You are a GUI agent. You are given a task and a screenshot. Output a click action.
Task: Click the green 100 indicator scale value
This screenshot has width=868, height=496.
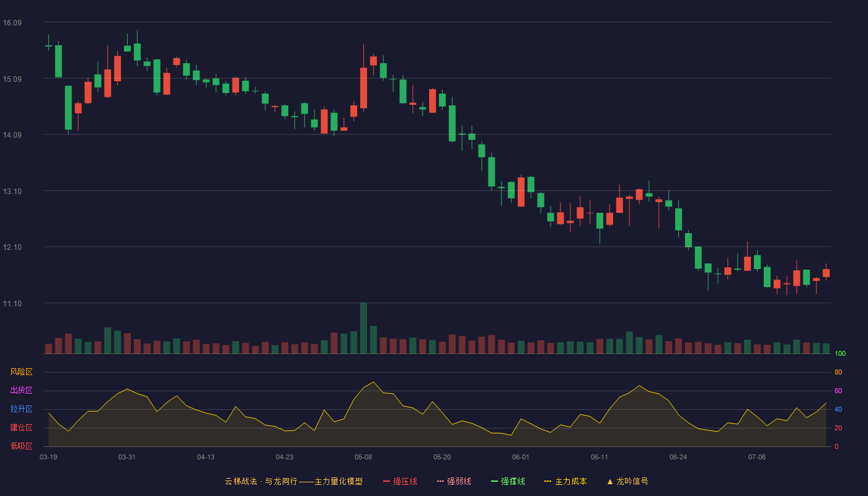pos(840,354)
